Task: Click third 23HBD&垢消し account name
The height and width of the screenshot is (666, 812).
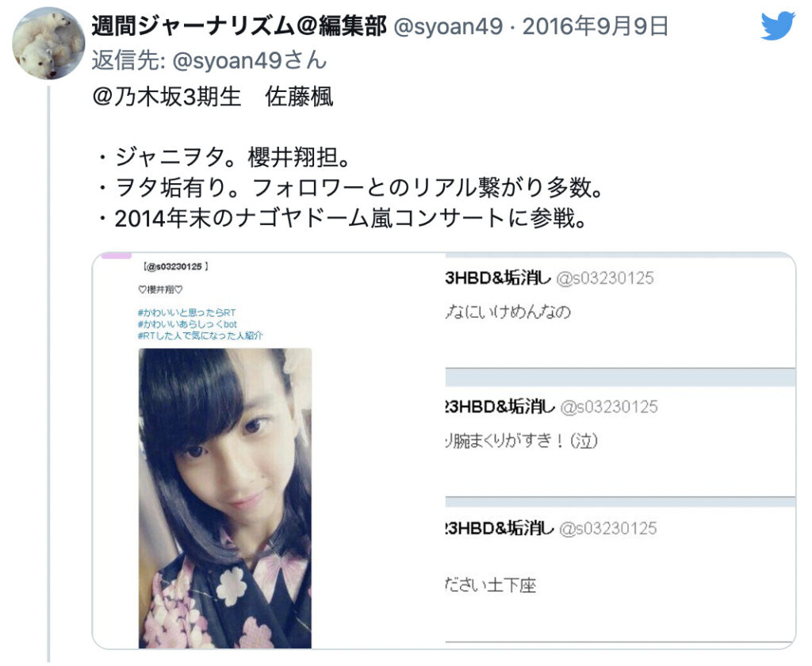Action: click(551, 528)
